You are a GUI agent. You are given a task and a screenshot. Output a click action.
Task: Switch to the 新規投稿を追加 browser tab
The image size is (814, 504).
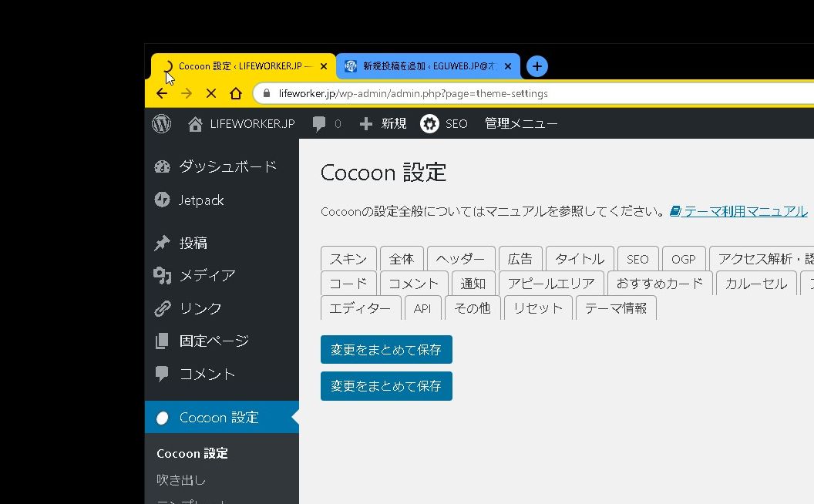[429, 66]
